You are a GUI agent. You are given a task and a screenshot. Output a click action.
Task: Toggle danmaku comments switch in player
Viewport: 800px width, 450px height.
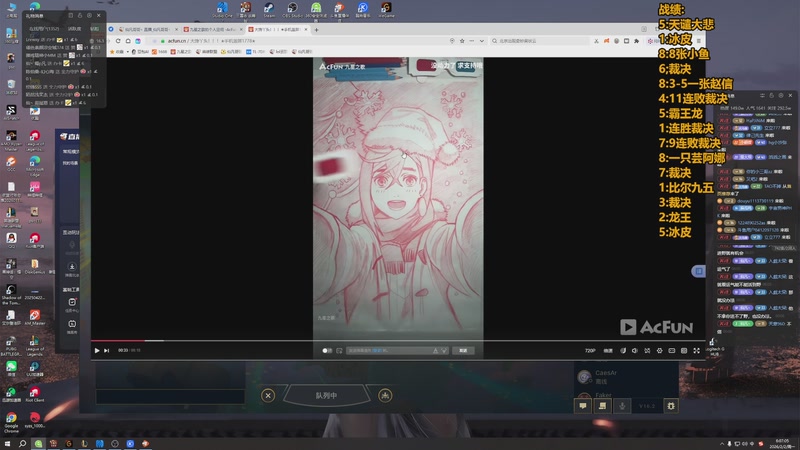tap(327, 351)
